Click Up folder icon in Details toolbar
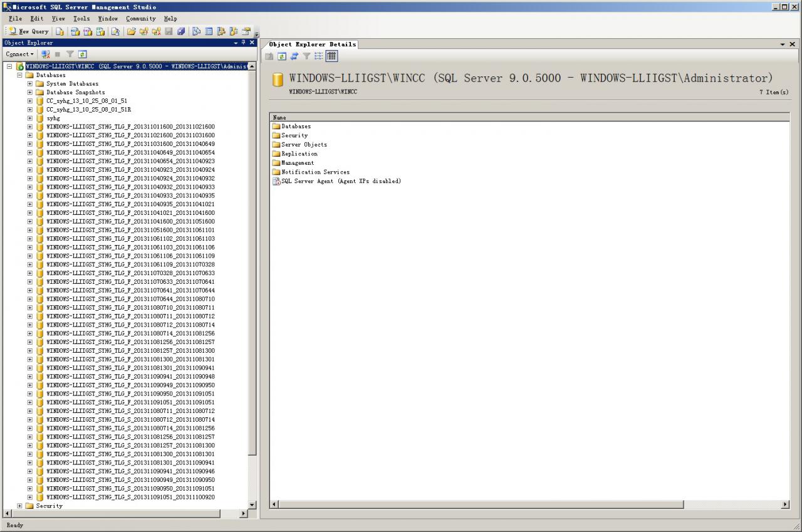This screenshot has height=532, width=802. [x=269, y=56]
